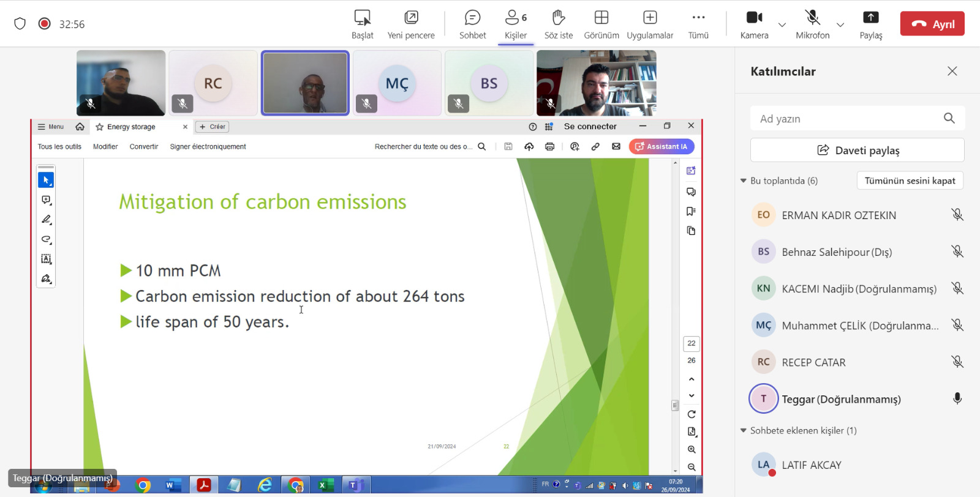Open the Kişiler participants panel

(x=515, y=24)
